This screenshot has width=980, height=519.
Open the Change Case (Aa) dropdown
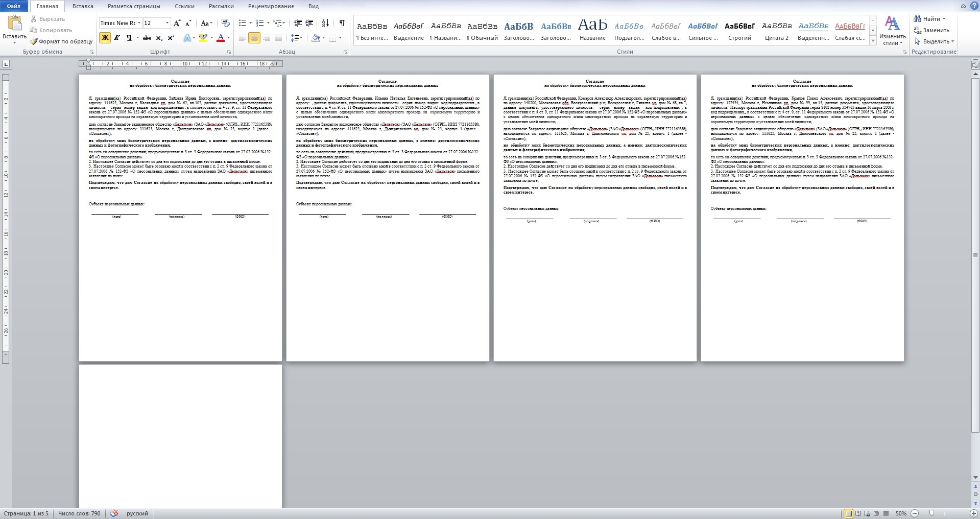point(206,23)
